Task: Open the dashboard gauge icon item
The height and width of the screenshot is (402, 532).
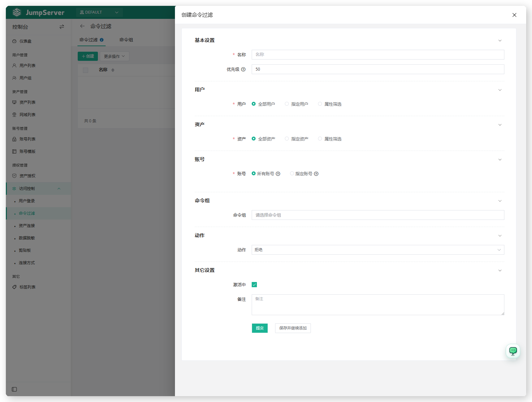Action: [14, 41]
